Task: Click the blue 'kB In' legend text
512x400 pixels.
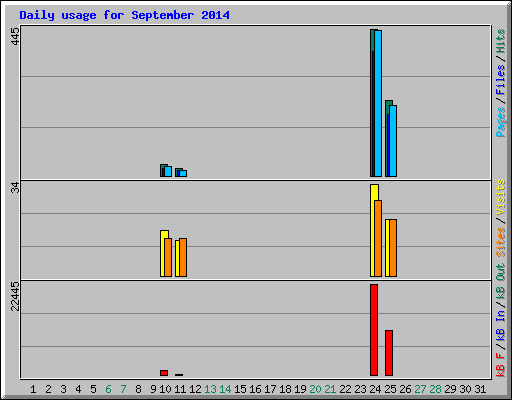Action: [501, 325]
